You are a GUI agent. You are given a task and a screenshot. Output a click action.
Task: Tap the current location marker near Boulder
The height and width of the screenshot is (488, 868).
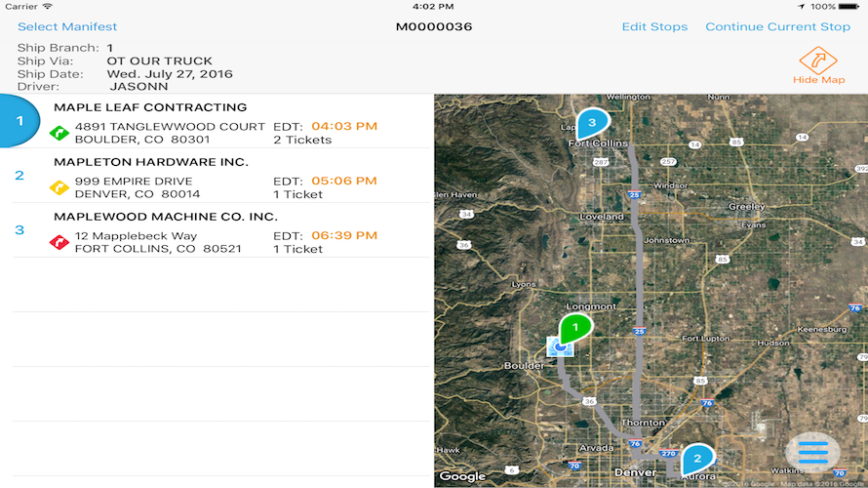tap(560, 346)
